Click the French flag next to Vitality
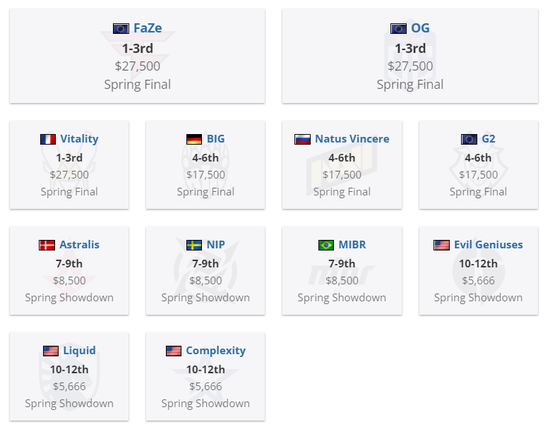 pos(48,139)
